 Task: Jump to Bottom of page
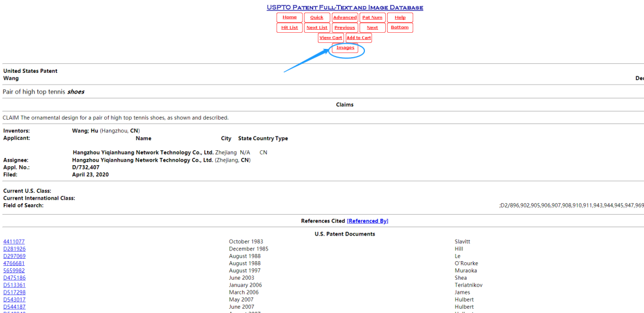click(400, 27)
